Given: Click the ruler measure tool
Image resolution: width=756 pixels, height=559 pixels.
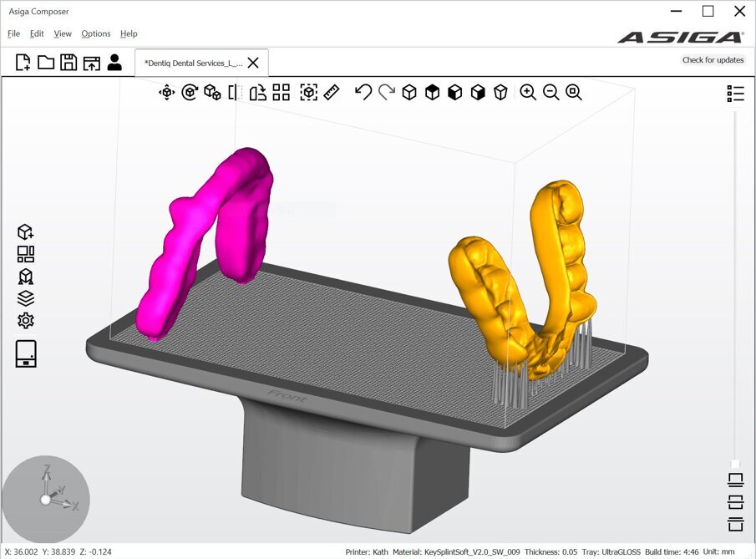Looking at the screenshot, I should point(332,92).
